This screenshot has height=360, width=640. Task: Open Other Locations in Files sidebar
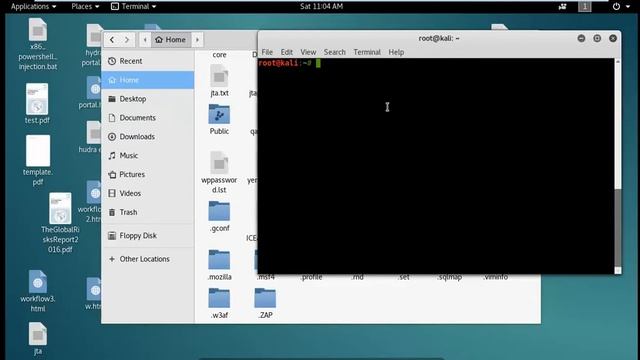pos(148,259)
